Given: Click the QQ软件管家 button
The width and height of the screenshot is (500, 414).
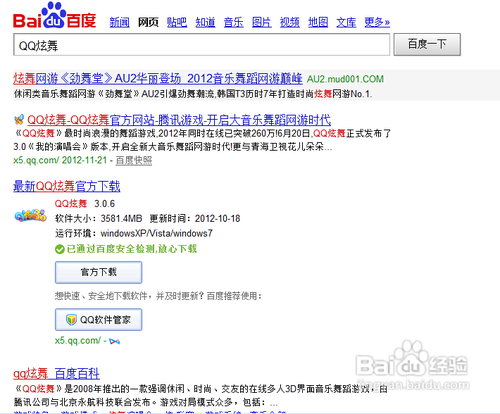Looking at the screenshot, I should (98, 320).
